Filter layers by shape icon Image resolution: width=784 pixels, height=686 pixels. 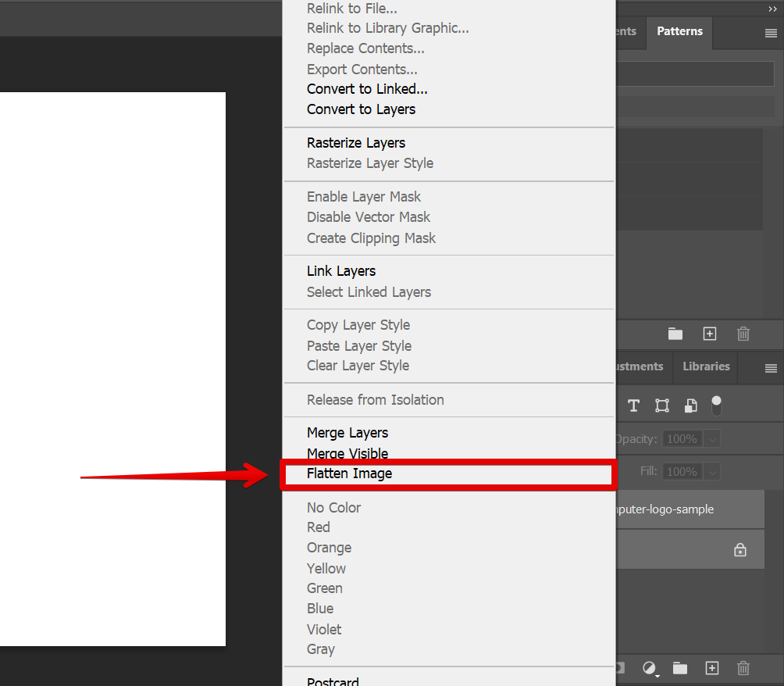point(662,406)
